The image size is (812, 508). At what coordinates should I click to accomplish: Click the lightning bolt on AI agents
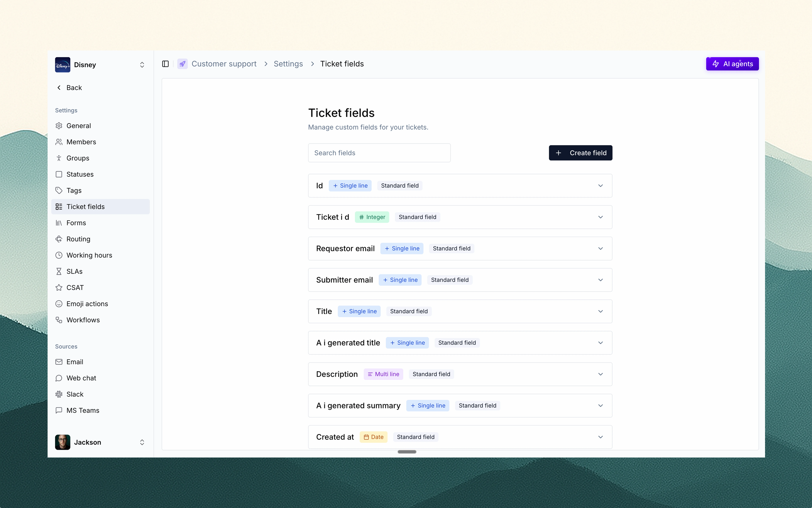tap(716, 64)
